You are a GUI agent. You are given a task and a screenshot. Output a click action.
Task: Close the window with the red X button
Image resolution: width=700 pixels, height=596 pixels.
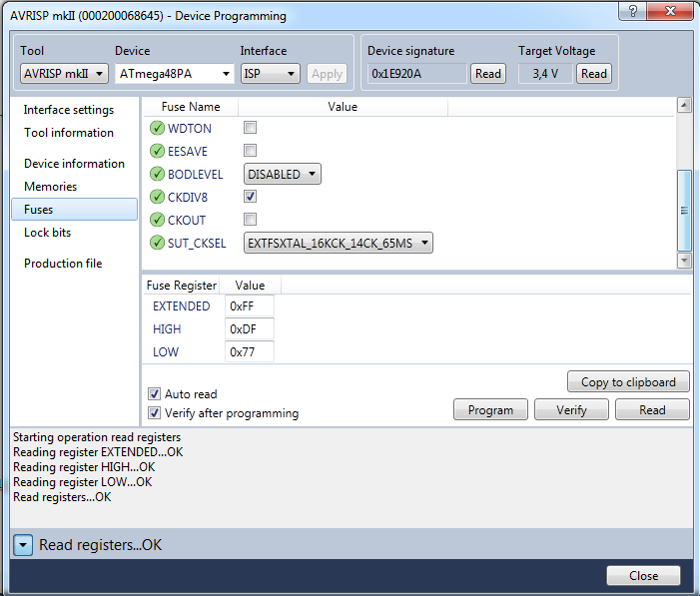(670, 11)
